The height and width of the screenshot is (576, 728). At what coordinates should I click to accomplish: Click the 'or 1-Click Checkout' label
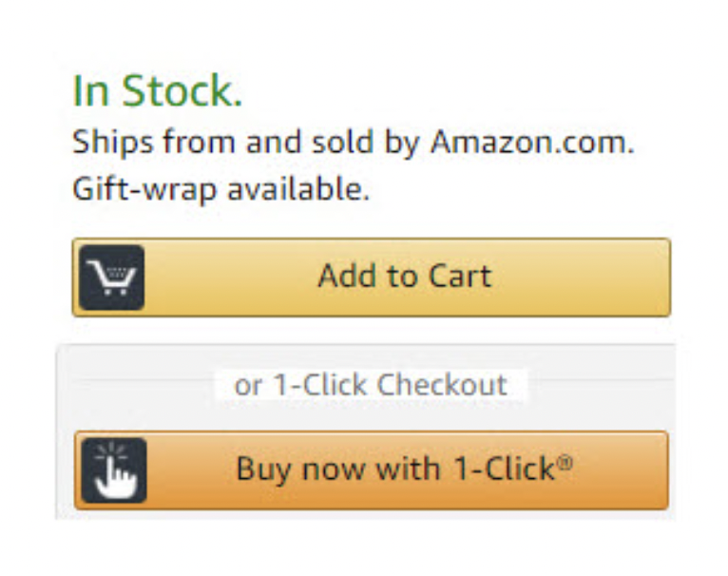[371, 385]
